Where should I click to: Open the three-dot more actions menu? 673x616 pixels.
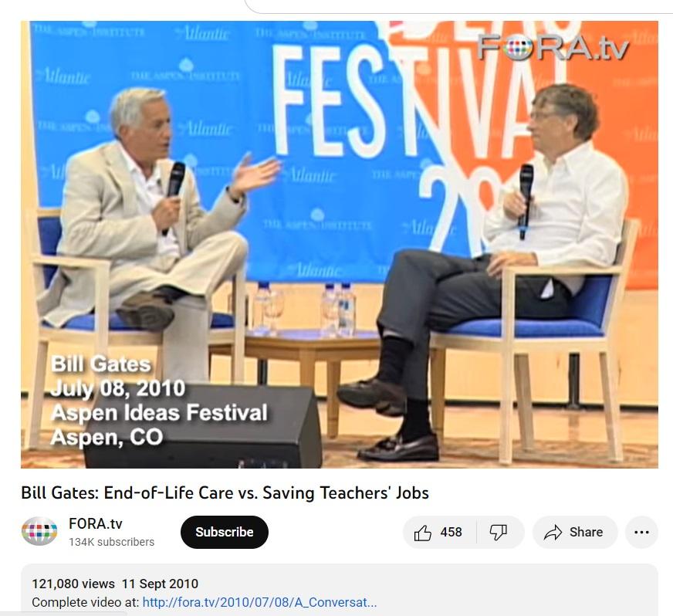point(641,533)
